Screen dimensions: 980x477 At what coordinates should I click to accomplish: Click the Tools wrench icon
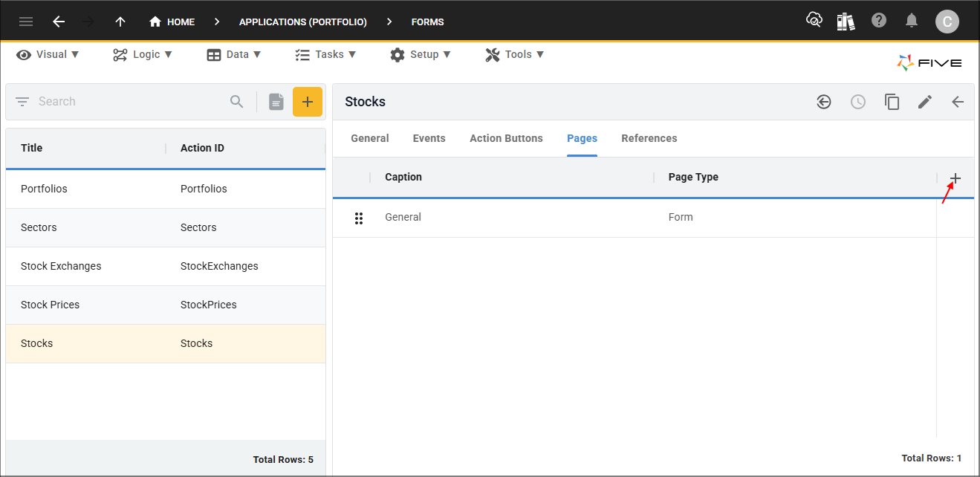pos(493,54)
